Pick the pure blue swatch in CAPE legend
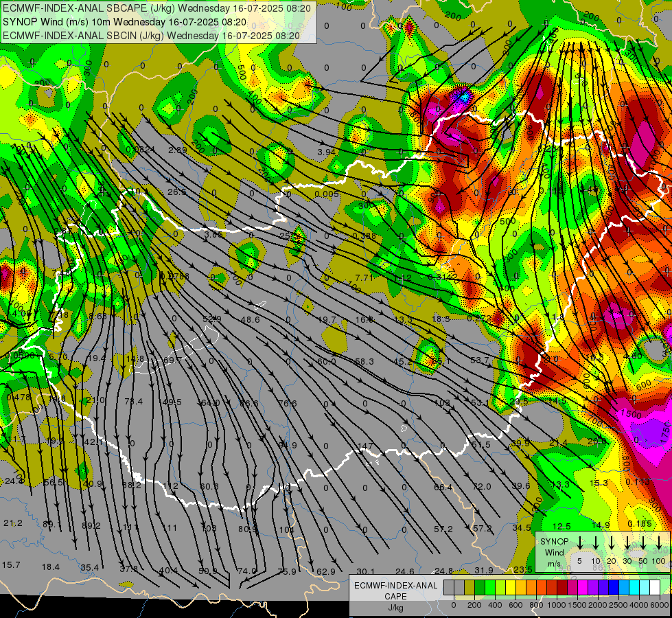672x618 pixels. pos(613,587)
